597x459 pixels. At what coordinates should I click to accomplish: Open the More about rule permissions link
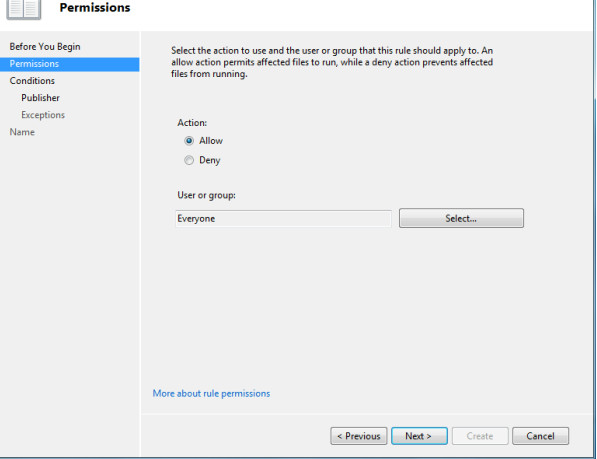coord(211,394)
